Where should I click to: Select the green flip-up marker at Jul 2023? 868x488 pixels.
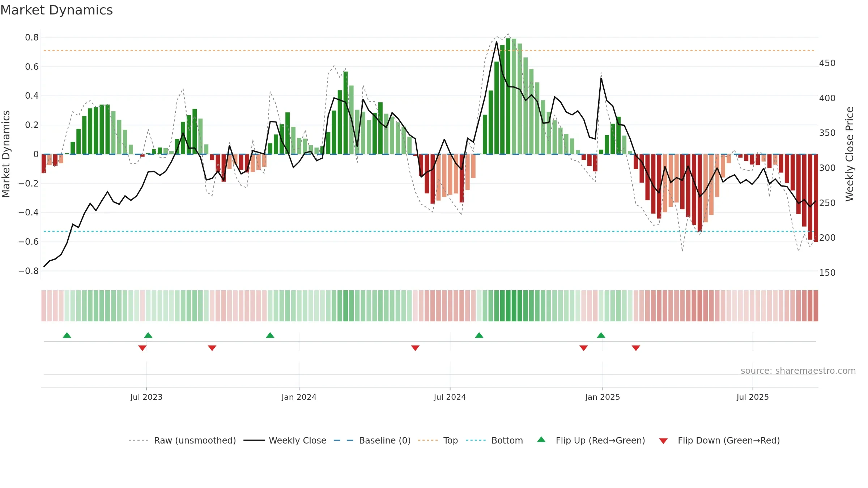tap(148, 335)
